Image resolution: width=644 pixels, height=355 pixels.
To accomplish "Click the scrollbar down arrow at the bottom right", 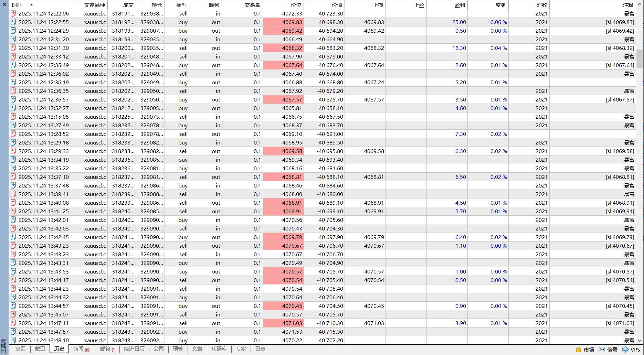I will click(640, 341).
